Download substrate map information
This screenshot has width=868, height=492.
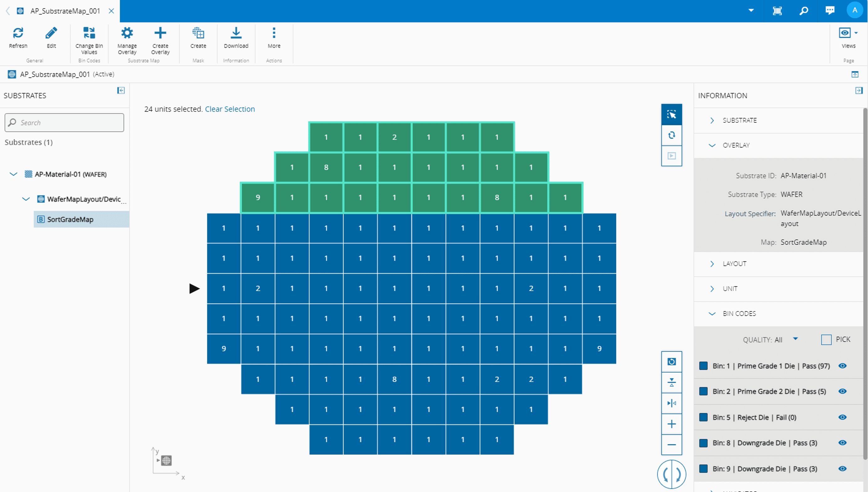pos(236,33)
